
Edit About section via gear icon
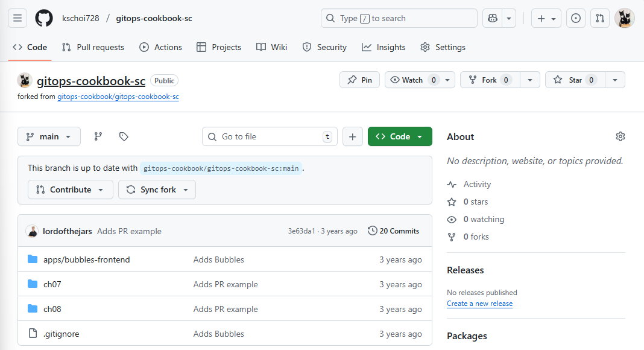tap(620, 136)
